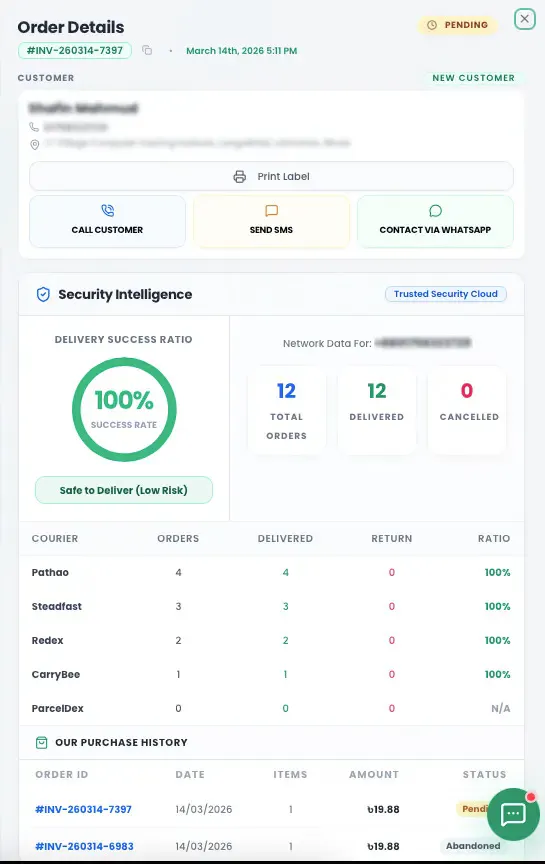Click the PENDING status badge
The width and height of the screenshot is (545, 864).
pos(457,25)
